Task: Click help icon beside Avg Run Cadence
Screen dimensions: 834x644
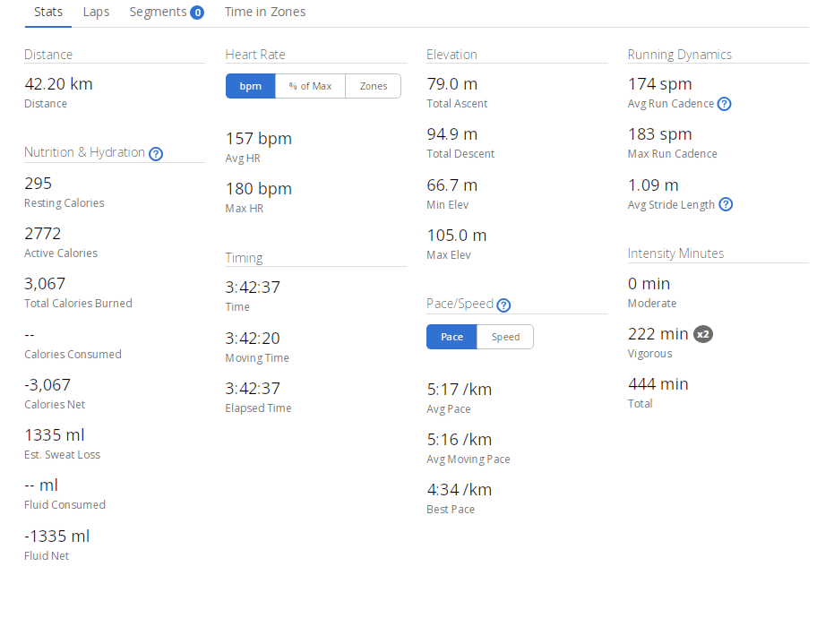Action: coord(725,104)
